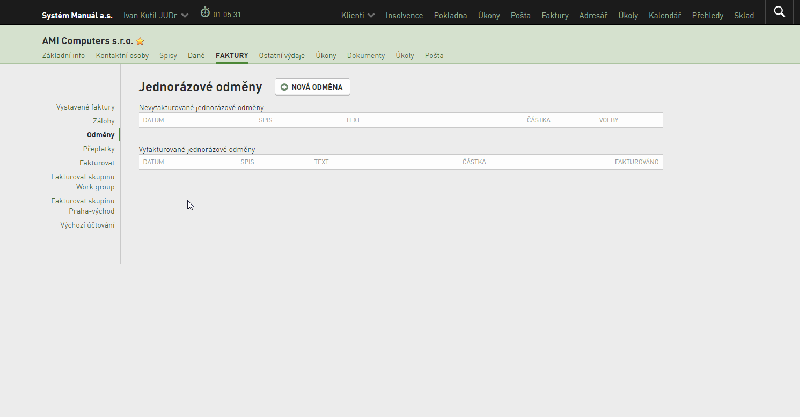Open Sklad in the top navigation
The width and height of the screenshot is (800, 417).
(744, 15)
